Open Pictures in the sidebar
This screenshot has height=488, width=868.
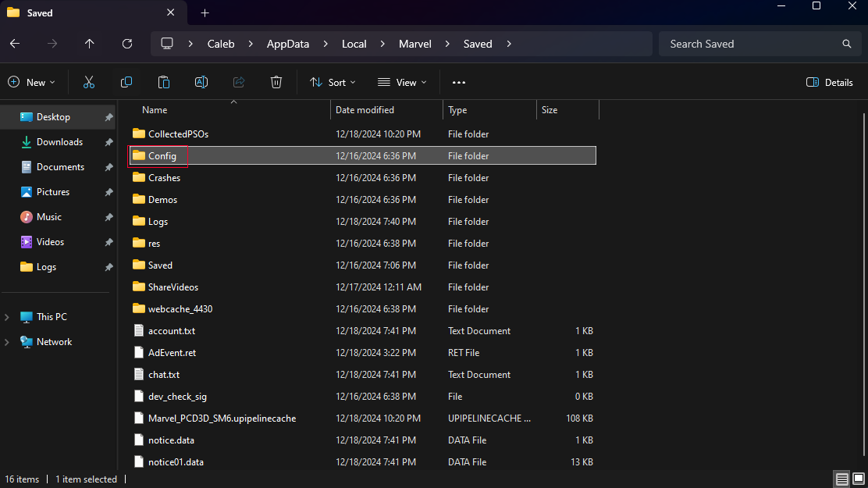pos(58,191)
